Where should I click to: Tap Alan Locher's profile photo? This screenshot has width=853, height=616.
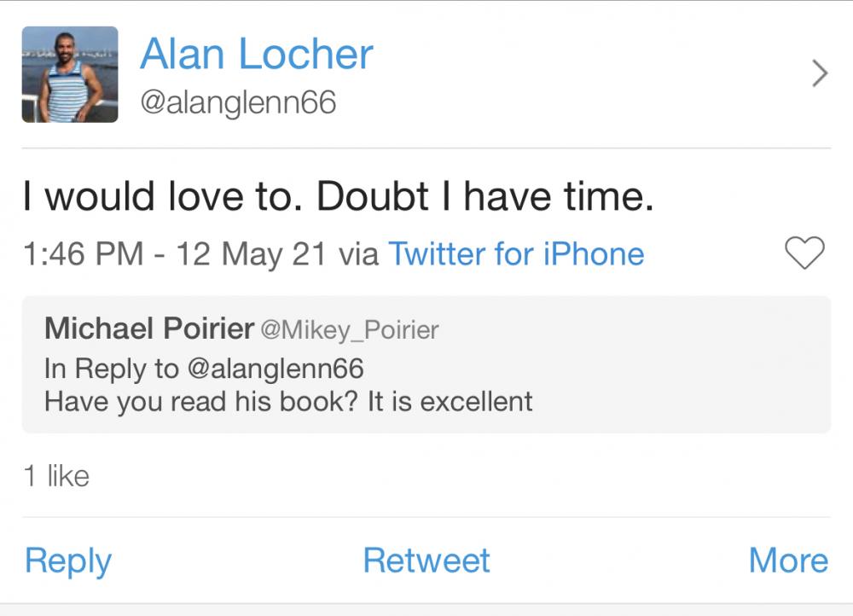tap(70, 74)
